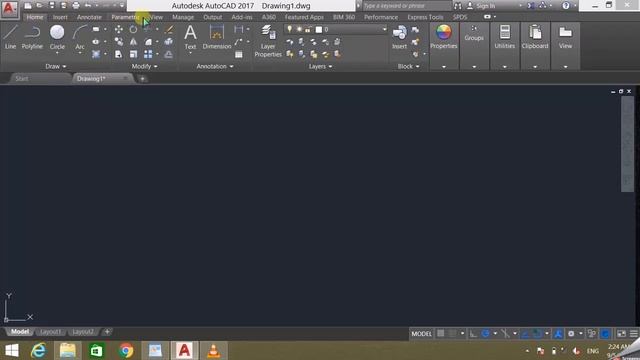Click the Stretch tool in Modify panel
The height and width of the screenshot is (360, 640).
point(119,54)
